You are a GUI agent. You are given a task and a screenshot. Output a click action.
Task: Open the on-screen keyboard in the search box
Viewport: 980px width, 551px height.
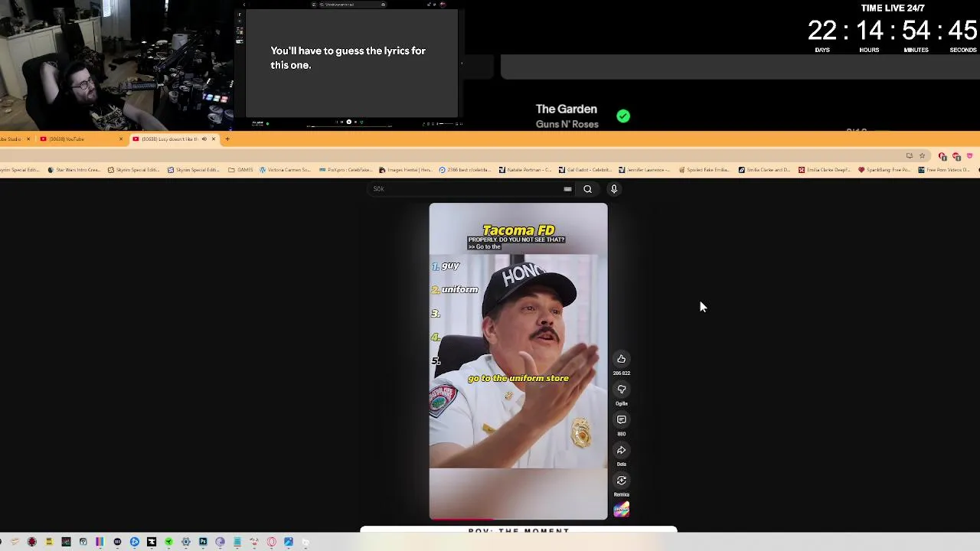(x=567, y=189)
